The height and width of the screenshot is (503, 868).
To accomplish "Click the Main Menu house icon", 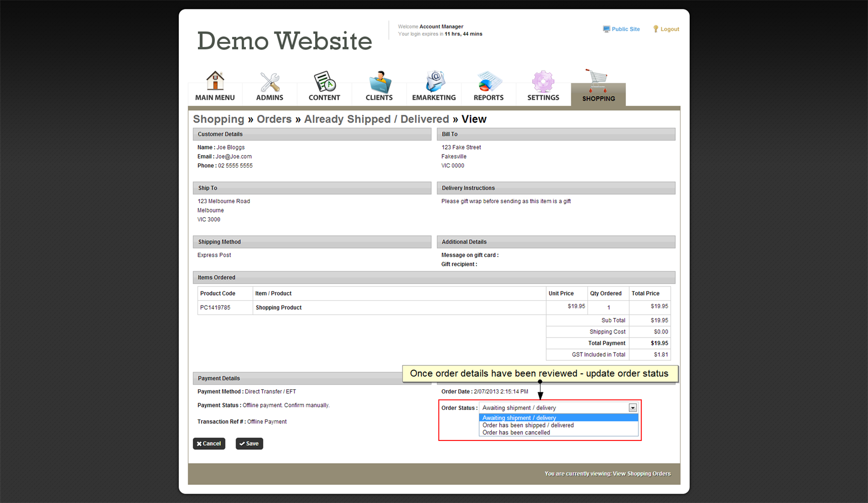I will tap(215, 82).
